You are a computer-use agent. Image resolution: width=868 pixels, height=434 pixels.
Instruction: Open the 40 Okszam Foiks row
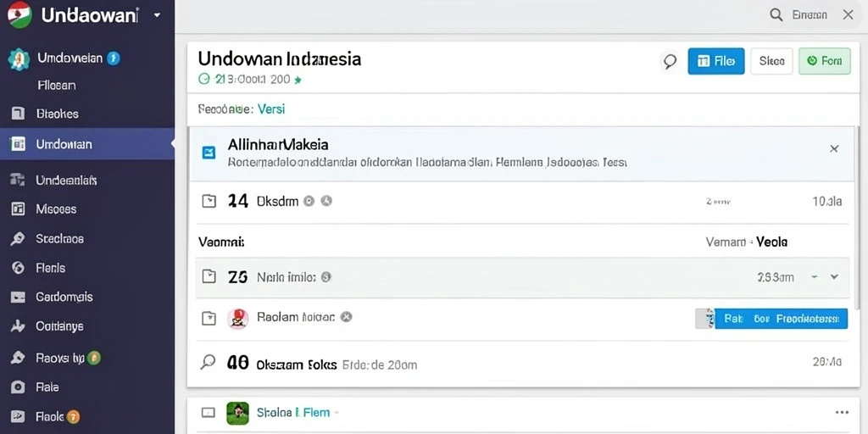(522, 363)
